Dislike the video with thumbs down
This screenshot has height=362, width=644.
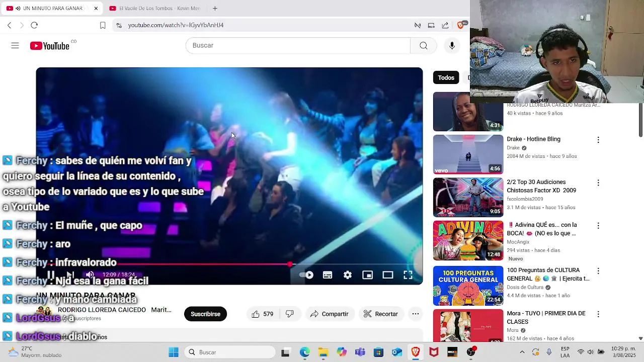(290, 314)
